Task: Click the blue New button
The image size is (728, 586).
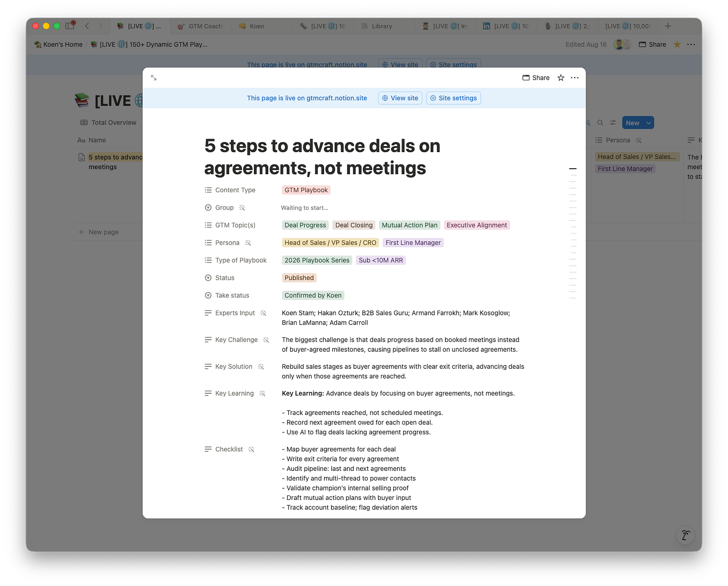Action: click(632, 123)
